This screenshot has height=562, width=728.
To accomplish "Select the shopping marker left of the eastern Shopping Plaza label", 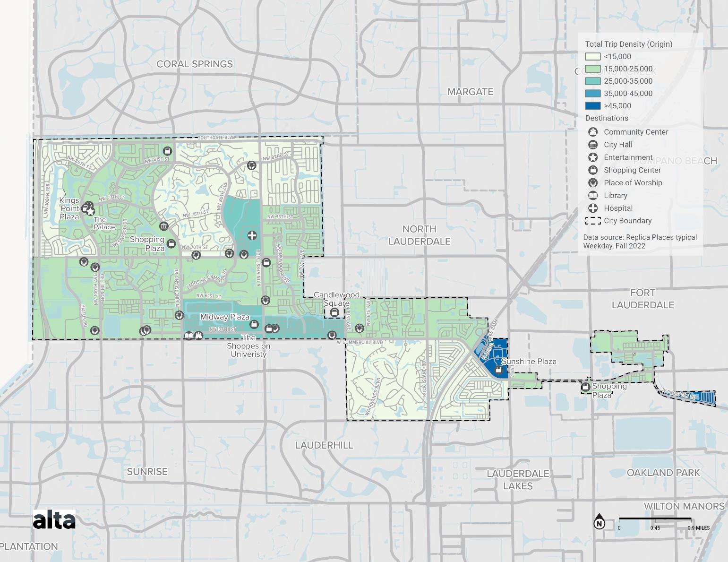I will pos(585,387).
